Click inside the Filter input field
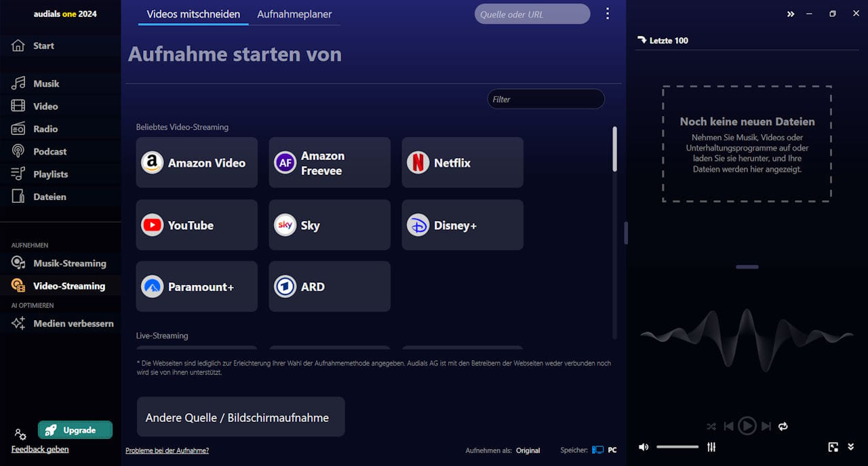Screen dimensions: 868x466 (545, 98)
